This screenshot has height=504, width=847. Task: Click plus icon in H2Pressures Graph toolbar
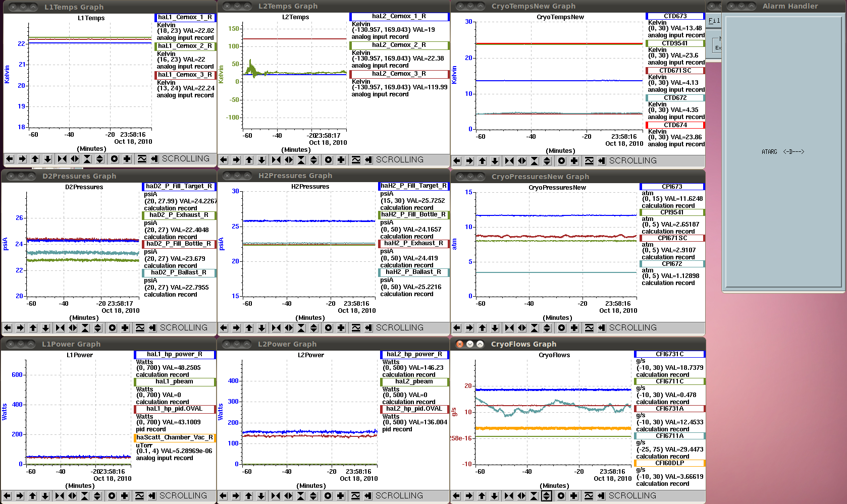pos(341,328)
